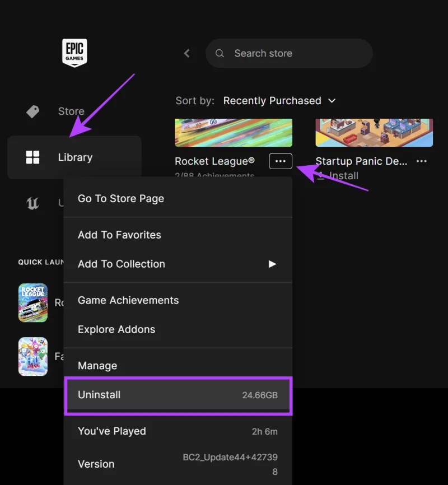Screen dimensions: 448x485
Task: Click Install under Startup Panic Demo
Action: pyautogui.click(x=338, y=176)
